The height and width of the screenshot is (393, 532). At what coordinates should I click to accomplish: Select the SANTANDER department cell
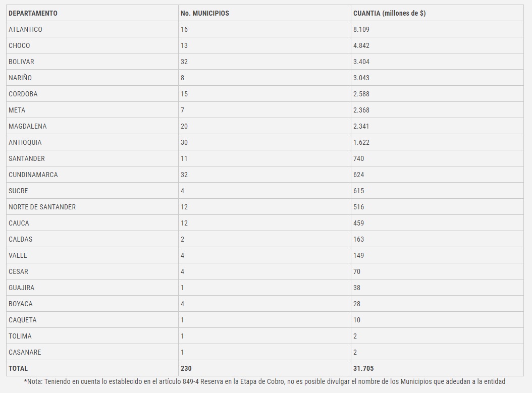click(x=27, y=158)
